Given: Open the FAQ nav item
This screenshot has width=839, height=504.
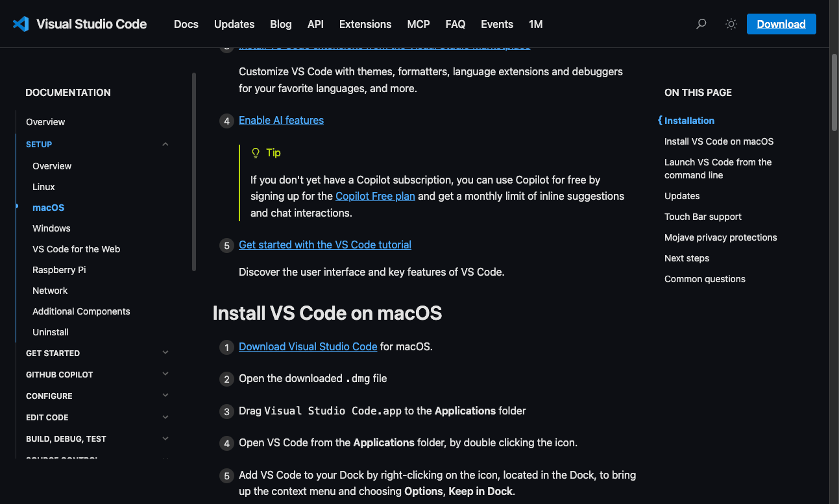Looking at the screenshot, I should click(x=456, y=24).
